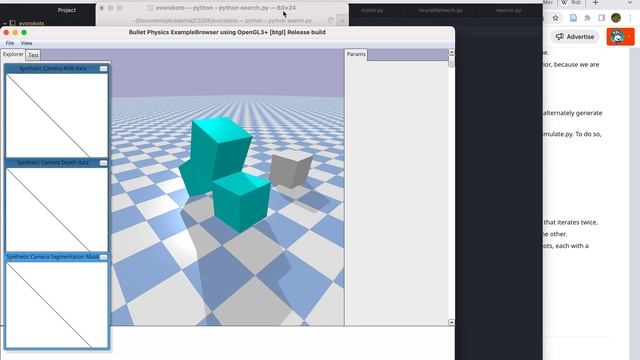Collapse the Synthetic Camera Depth data panel button
This screenshot has width=640, height=360.
103,163
